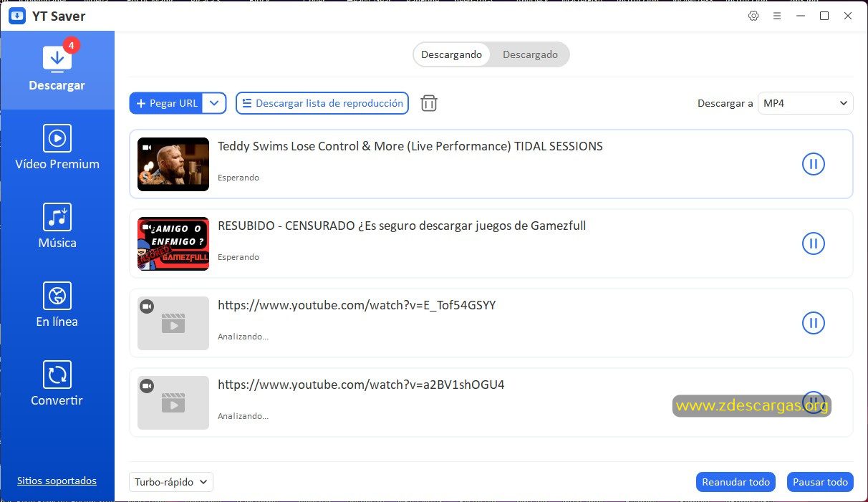Open the Vídeo Premium section
868x502 pixels.
coord(57,148)
